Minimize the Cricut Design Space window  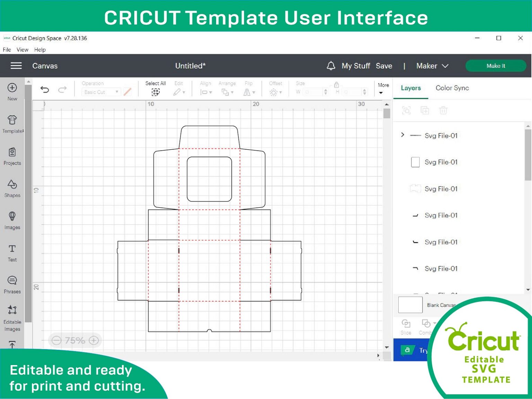477,38
